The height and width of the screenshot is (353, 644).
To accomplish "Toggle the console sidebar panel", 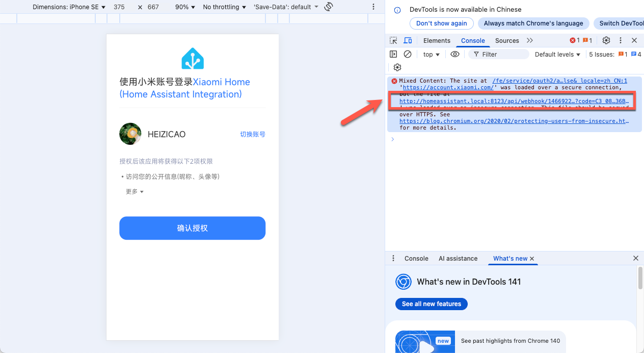I will tap(393, 54).
